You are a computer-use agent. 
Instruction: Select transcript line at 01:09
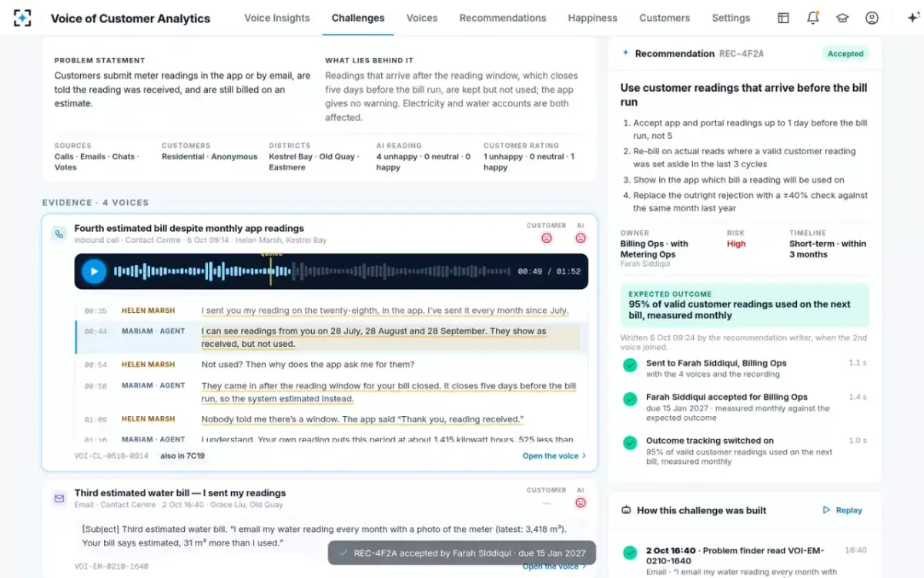click(332, 419)
